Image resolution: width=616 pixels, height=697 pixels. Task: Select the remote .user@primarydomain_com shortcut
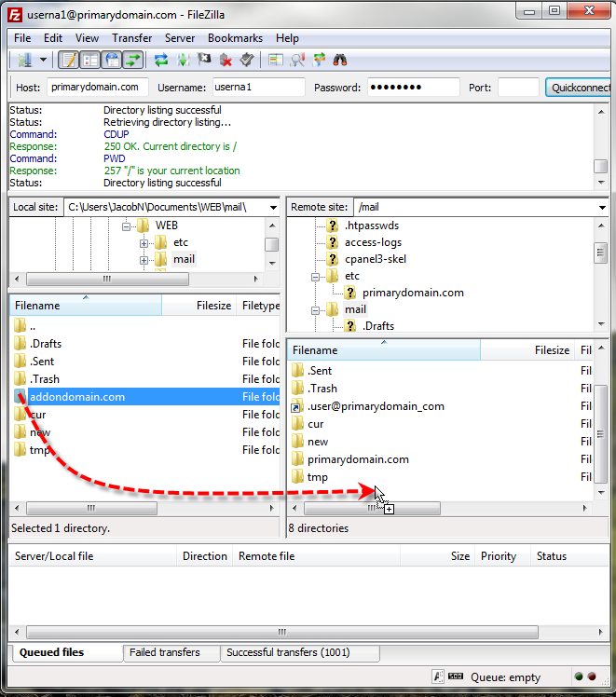click(440, 406)
